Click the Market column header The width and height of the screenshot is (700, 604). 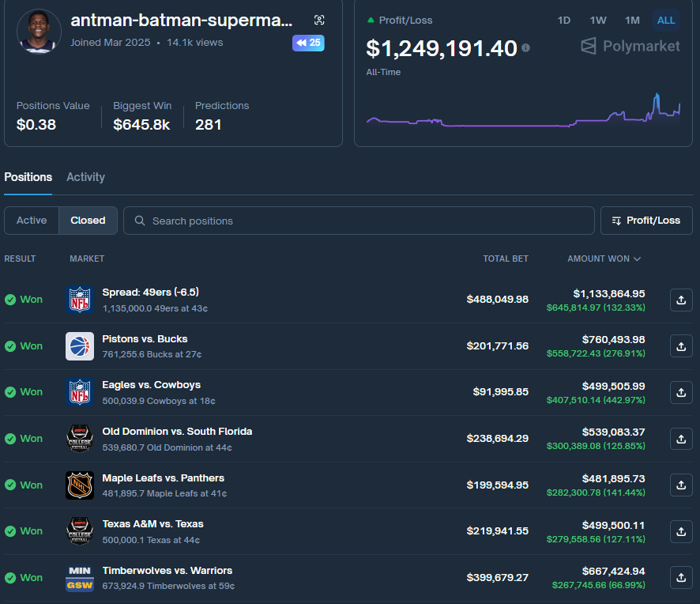pyautogui.click(x=87, y=259)
